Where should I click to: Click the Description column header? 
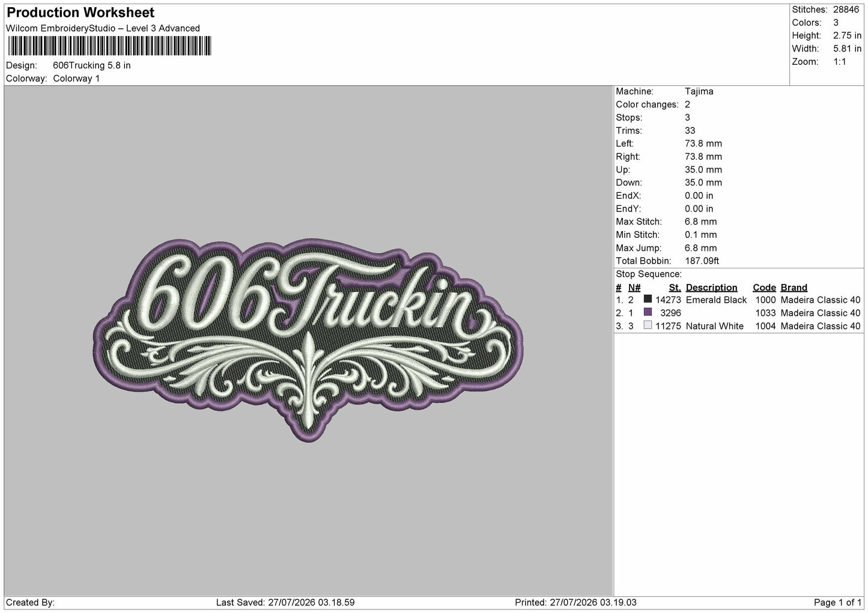tap(711, 288)
